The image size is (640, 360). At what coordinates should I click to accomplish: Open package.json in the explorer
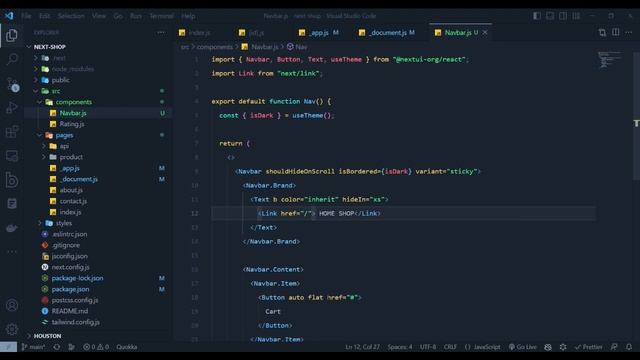[70, 289]
